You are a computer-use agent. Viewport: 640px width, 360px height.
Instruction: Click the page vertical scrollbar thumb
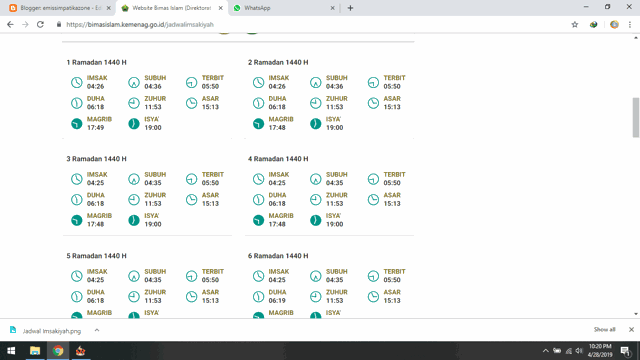point(636,118)
